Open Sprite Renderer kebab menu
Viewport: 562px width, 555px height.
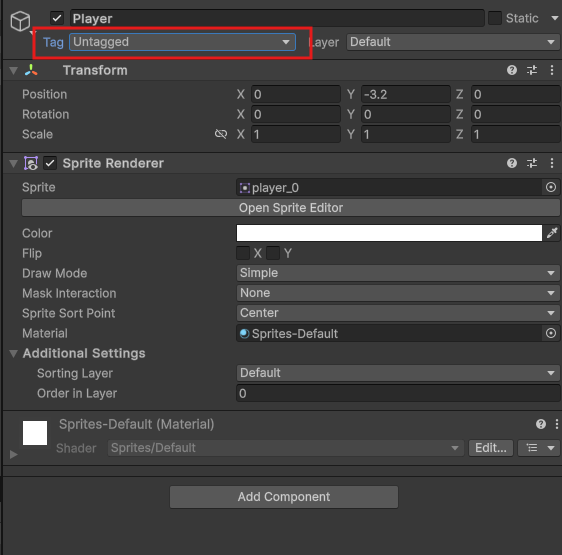(552, 163)
